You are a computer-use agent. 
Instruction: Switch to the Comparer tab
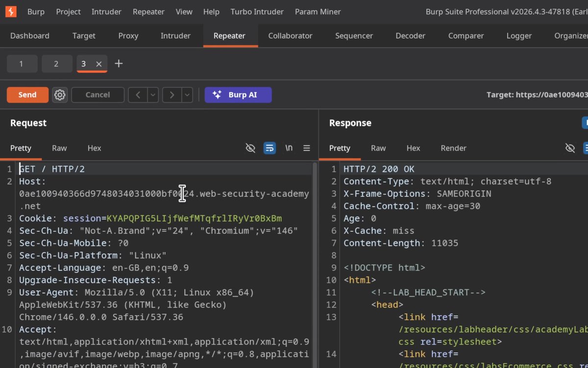466,36
